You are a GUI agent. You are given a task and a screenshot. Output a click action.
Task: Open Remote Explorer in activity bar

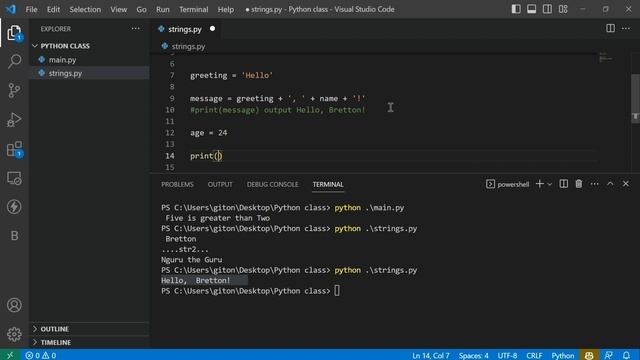click(x=14, y=178)
